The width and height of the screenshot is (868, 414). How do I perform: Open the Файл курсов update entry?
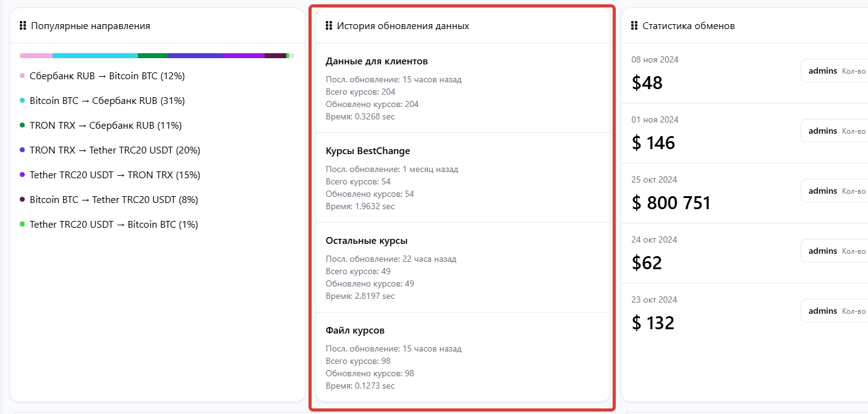click(355, 330)
